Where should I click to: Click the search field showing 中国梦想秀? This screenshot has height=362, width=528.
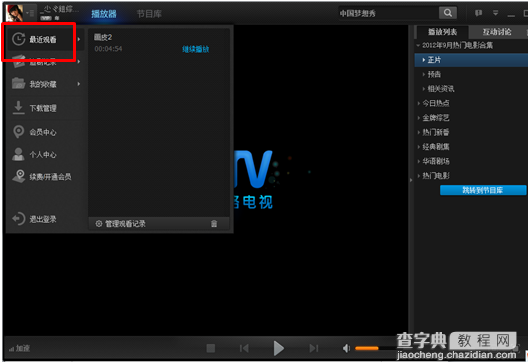coord(388,13)
